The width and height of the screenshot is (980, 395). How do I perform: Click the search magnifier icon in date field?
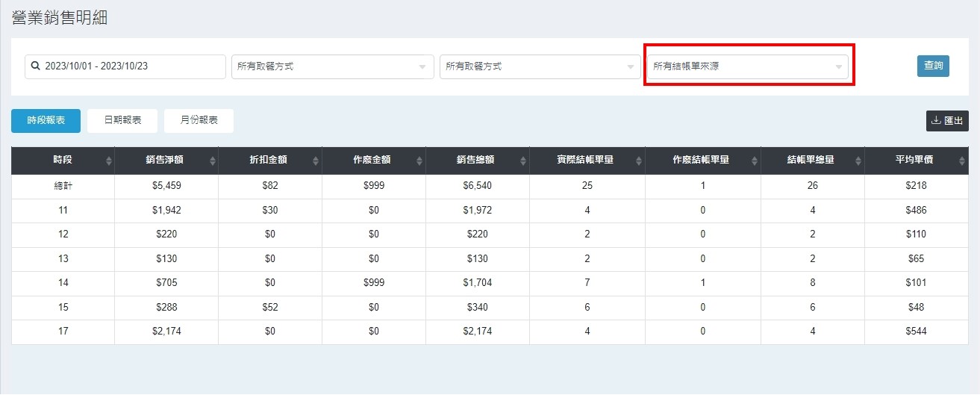(x=35, y=66)
